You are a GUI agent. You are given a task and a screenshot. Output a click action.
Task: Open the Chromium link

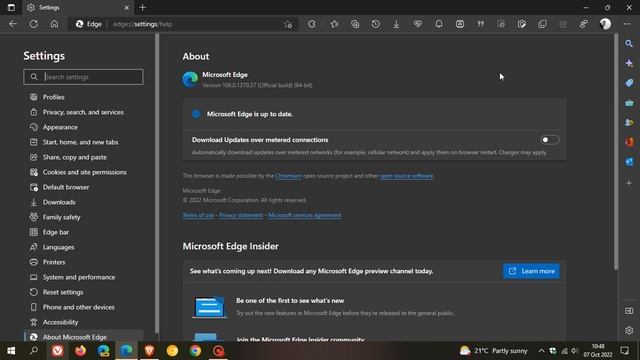point(288,176)
